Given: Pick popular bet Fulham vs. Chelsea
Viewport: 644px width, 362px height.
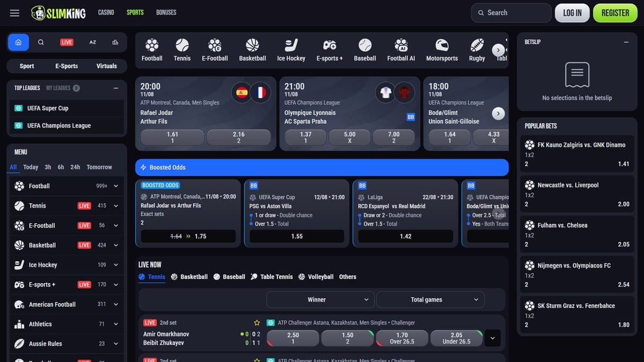Looking at the screenshot, I should pyautogui.click(x=577, y=235).
